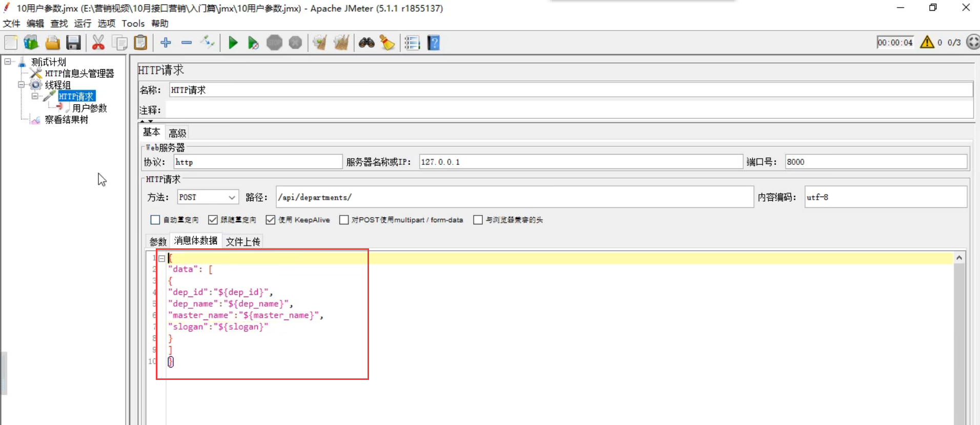Toggle the 跟随重定向 checkbox
The image size is (980, 425).
click(213, 220)
